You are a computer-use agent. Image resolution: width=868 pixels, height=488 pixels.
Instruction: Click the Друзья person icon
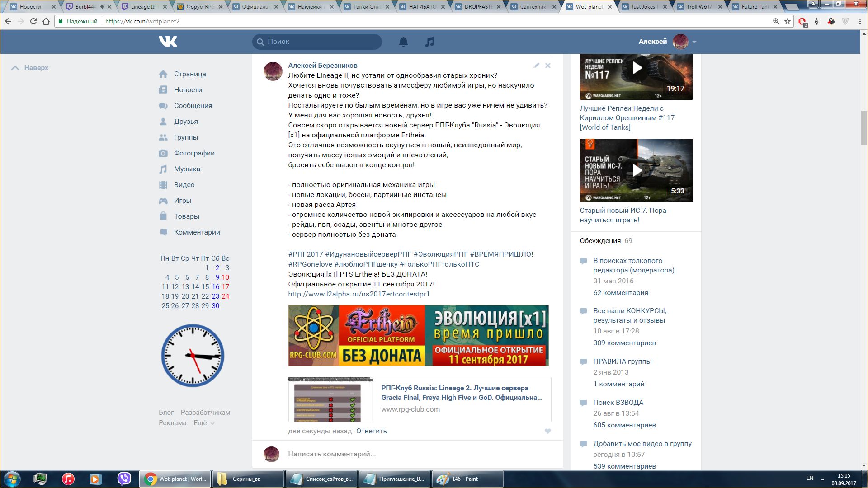coord(163,122)
